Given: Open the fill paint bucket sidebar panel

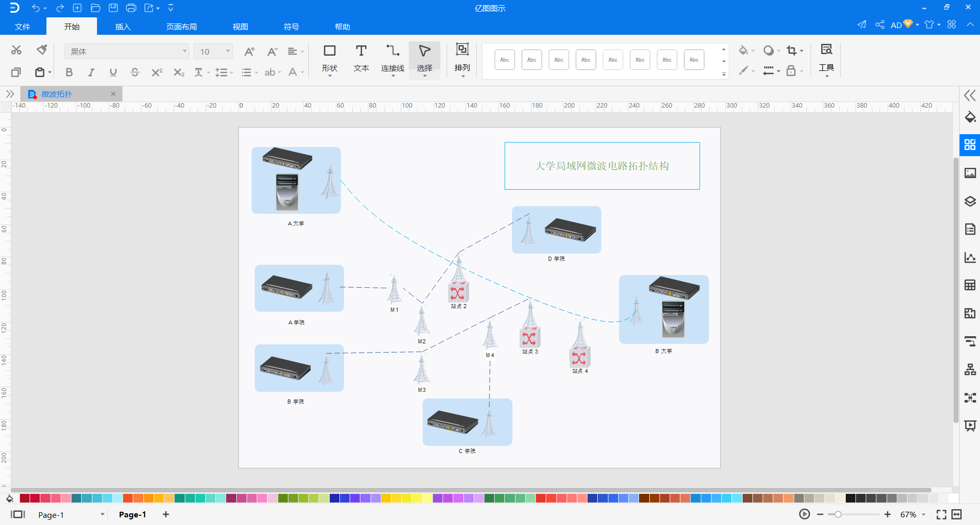Looking at the screenshot, I should tap(970, 117).
